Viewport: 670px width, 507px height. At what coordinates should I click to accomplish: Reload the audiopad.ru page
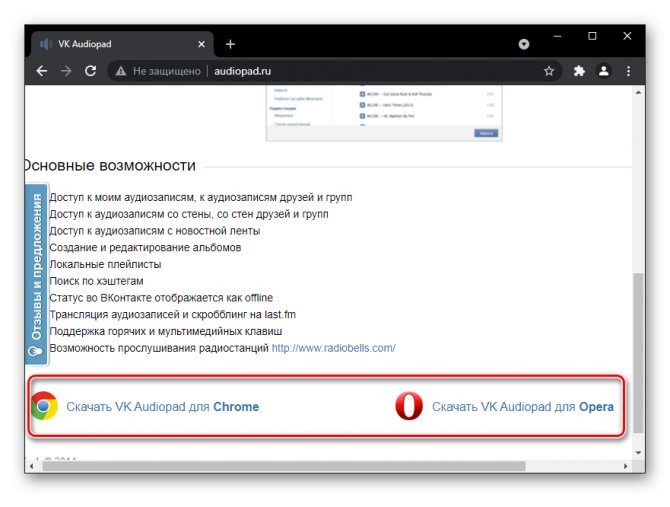90,71
